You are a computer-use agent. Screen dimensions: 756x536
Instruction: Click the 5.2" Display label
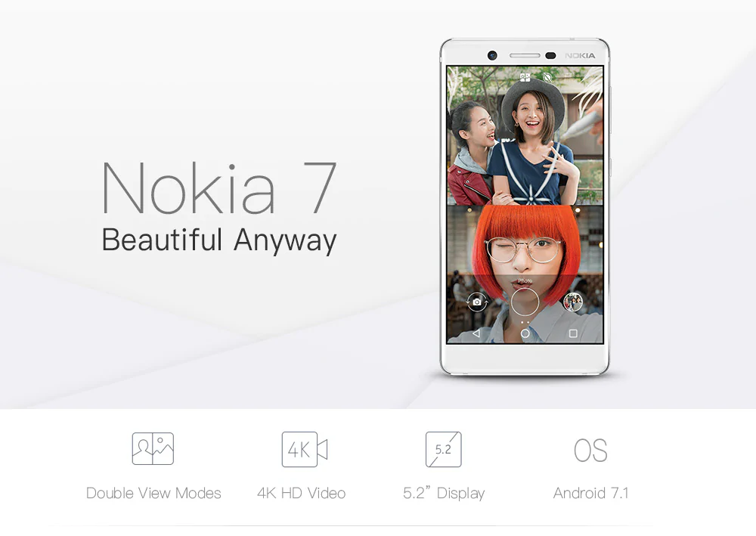point(444,493)
